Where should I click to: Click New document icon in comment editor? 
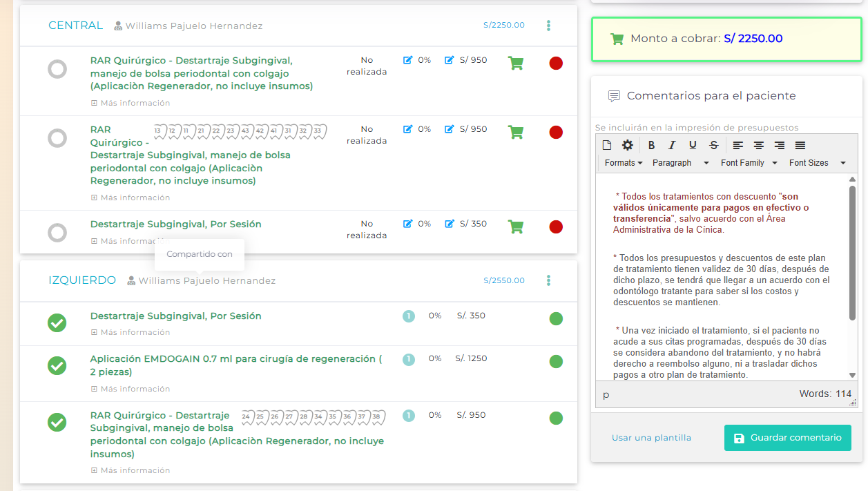pyautogui.click(x=607, y=145)
